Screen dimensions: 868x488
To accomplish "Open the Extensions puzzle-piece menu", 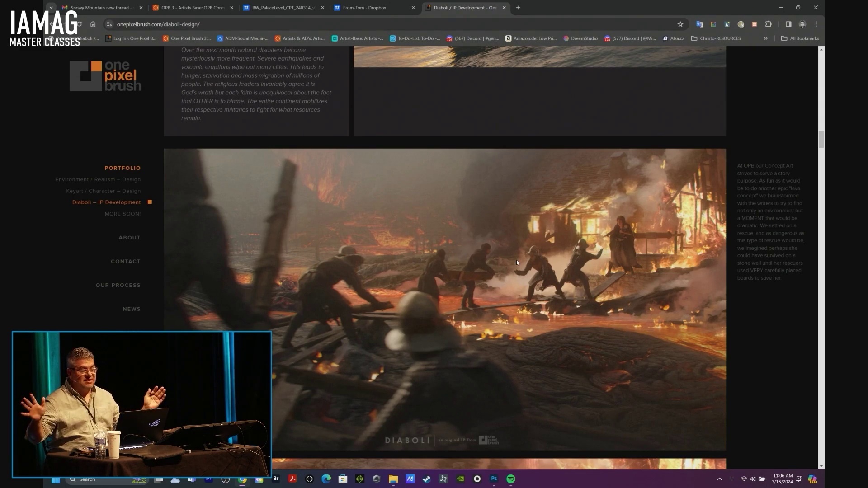I will coord(768,24).
